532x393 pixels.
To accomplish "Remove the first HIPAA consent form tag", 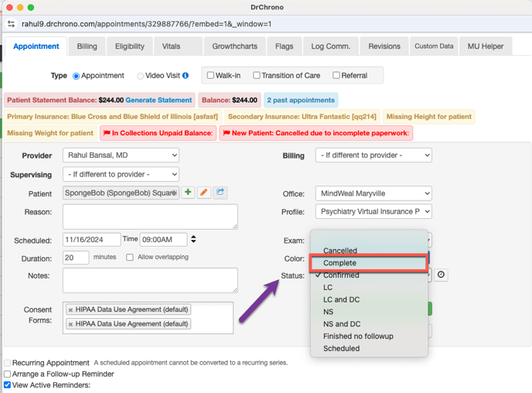I will click(x=71, y=309).
